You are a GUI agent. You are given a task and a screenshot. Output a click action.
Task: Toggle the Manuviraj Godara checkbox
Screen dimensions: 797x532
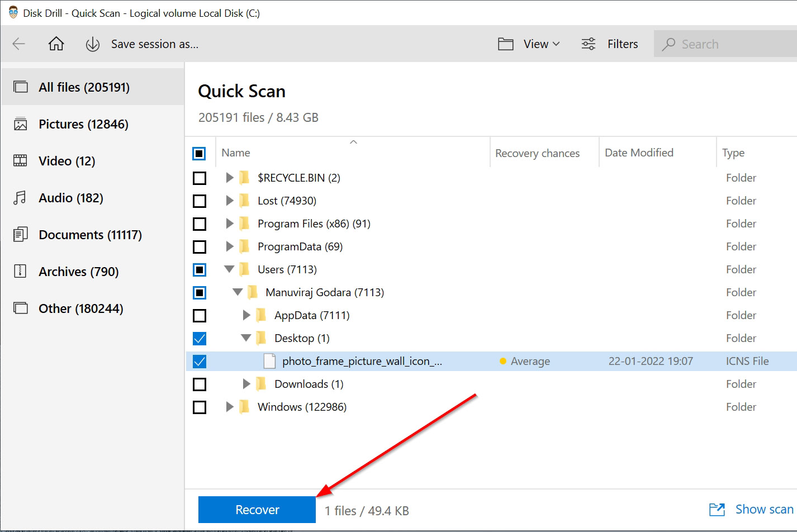pyautogui.click(x=199, y=293)
